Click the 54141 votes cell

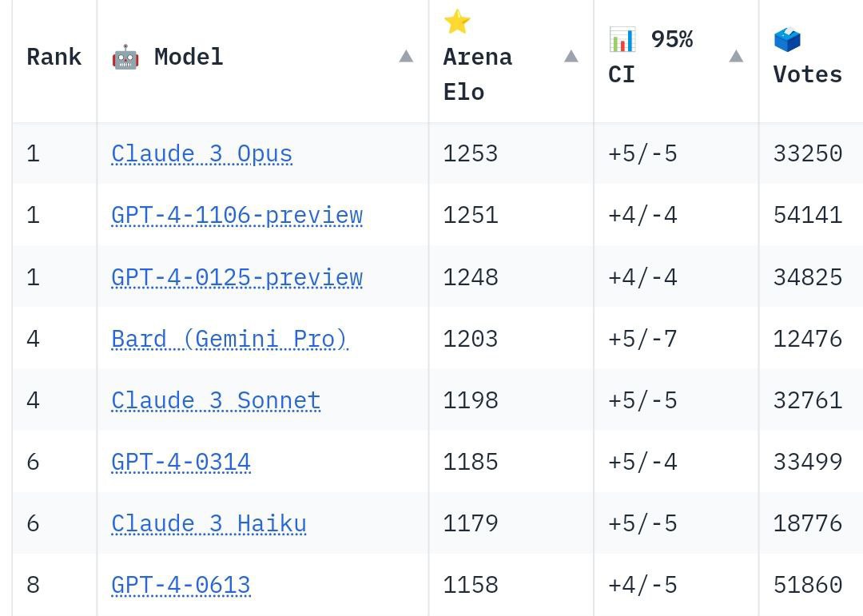point(807,215)
